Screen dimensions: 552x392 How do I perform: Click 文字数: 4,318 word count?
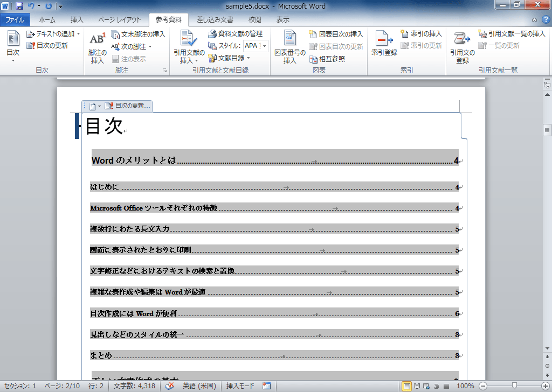[134, 386]
